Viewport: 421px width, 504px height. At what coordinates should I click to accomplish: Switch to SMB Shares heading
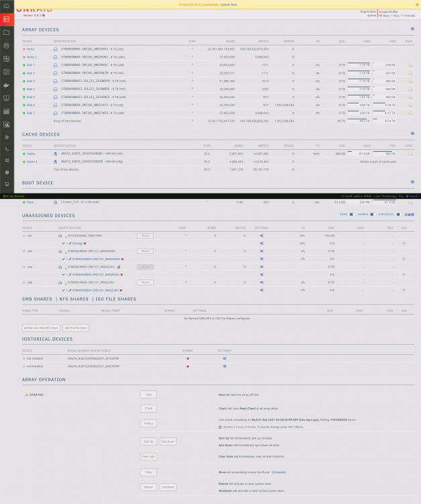click(x=37, y=299)
